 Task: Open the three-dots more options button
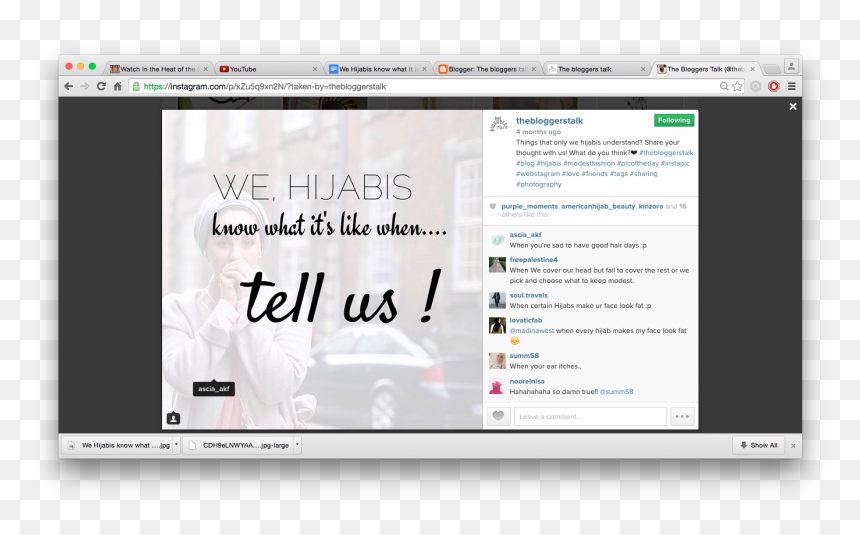[x=682, y=416]
